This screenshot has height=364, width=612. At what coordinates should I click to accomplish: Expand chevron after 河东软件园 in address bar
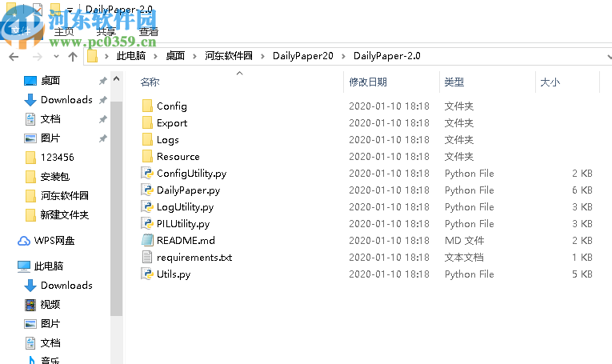click(x=262, y=56)
